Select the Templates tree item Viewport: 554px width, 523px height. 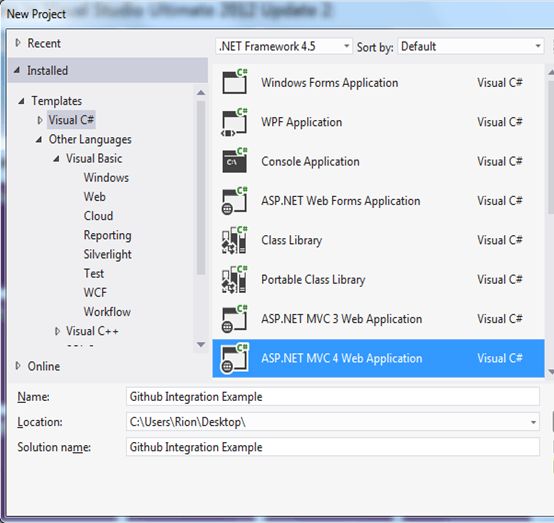[x=57, y=101]
